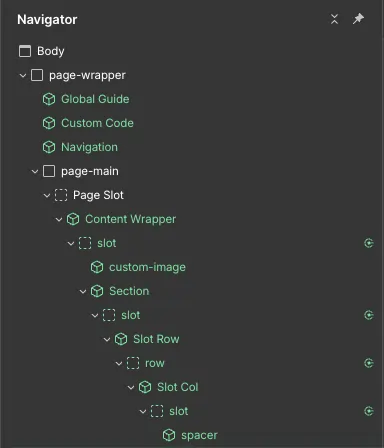Collapse the Page Slot node
Image resolution: width=384 pixels, height=448 pixels.
pos(47,195)
